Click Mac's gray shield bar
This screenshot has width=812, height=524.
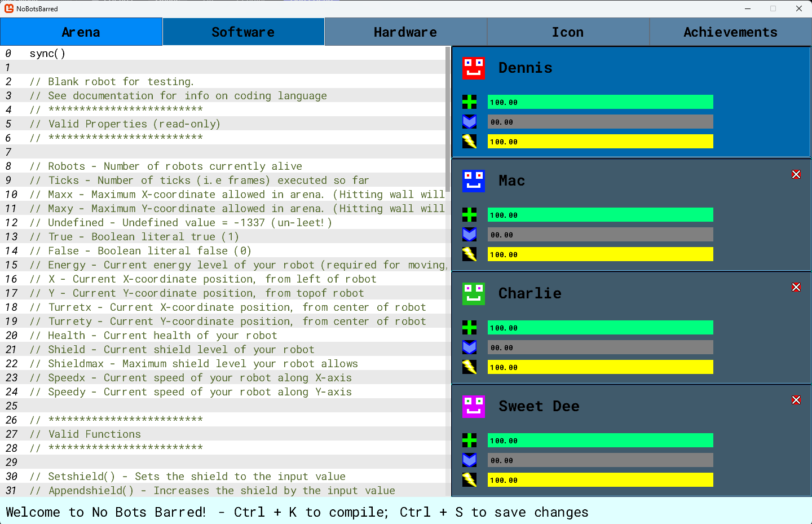[x=601, y=235]
